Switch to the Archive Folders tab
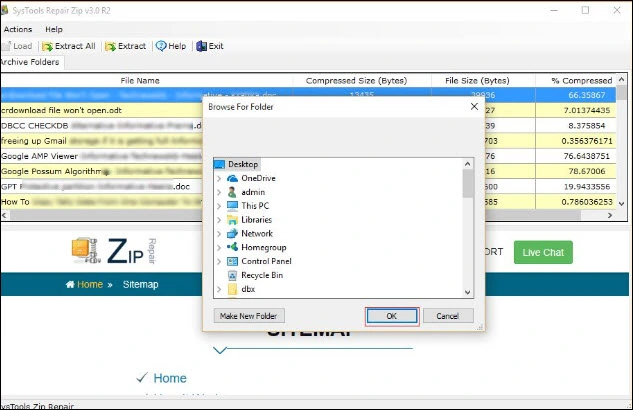This screenshot has width=633, height=410. 30,62
